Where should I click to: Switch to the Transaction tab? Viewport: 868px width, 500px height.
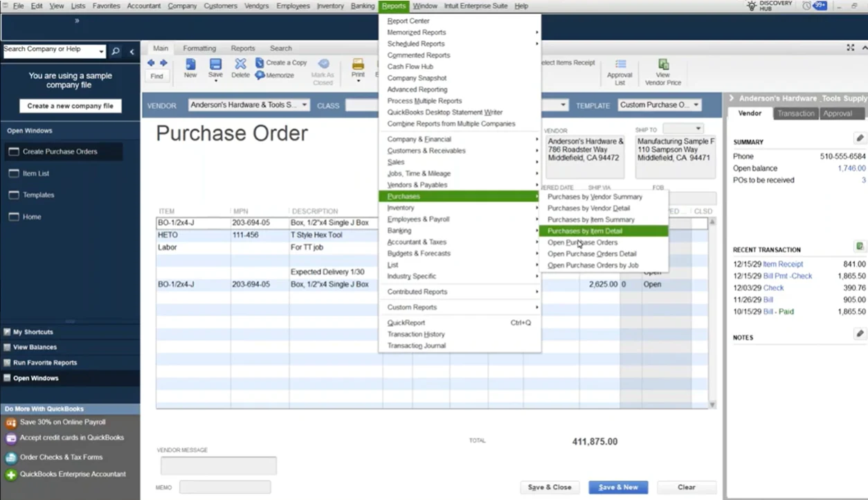[x=795, y=114]
